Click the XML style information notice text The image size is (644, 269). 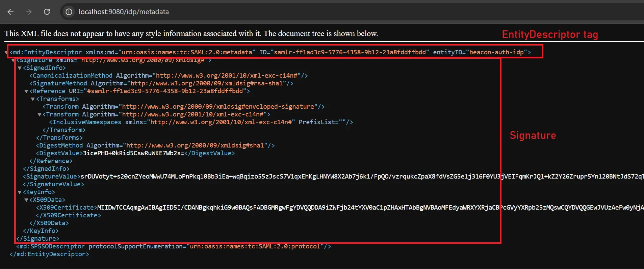tap(191, 33)
